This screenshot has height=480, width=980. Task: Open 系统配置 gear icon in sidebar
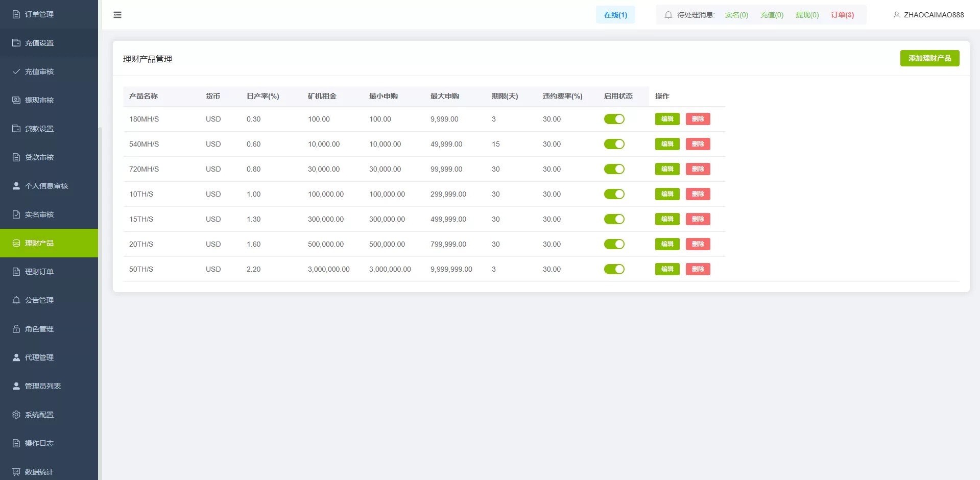[x=16, y=415]
